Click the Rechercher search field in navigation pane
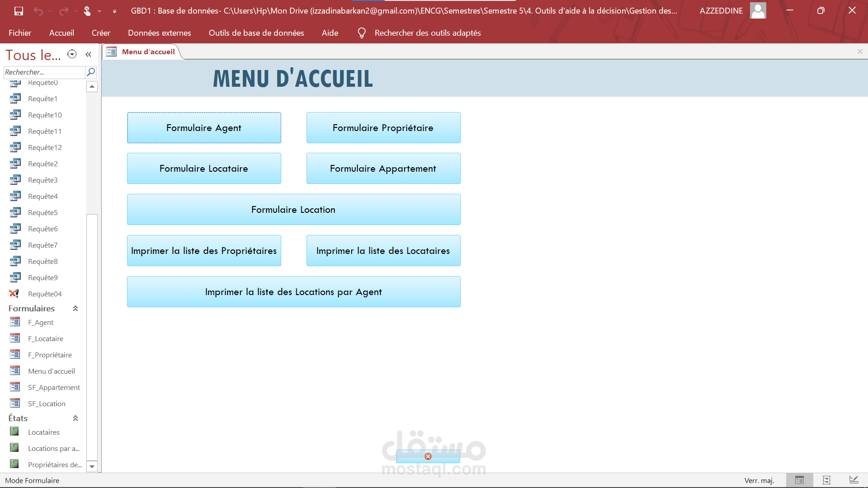The height and width of the screenshot is (488, 868). [x=44, y=72]
